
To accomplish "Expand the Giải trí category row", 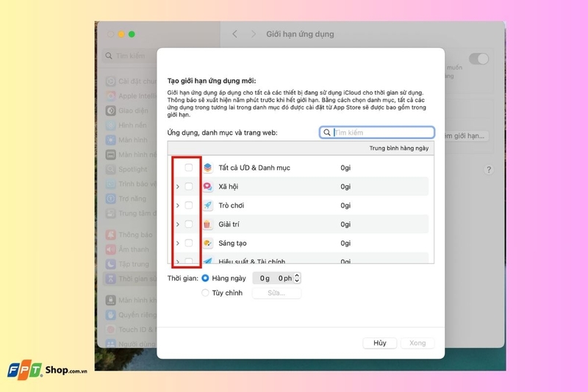I will click(x=178, y=224).
